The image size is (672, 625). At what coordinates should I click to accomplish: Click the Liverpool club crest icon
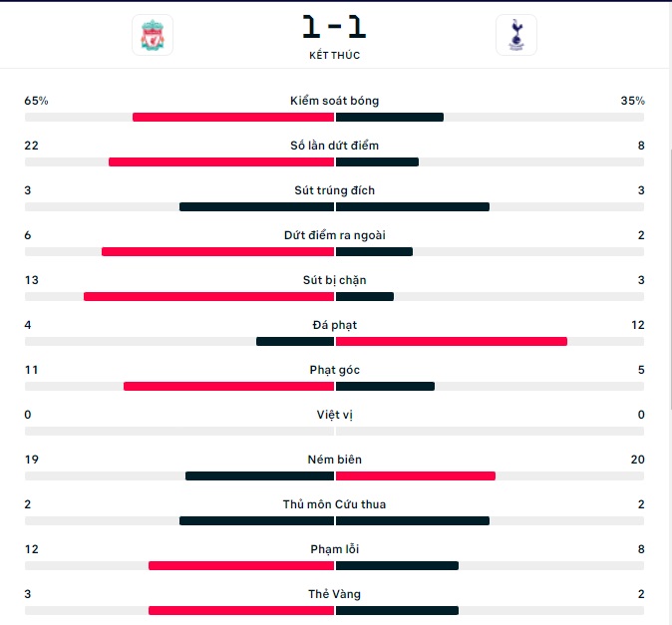click(153, 35)
